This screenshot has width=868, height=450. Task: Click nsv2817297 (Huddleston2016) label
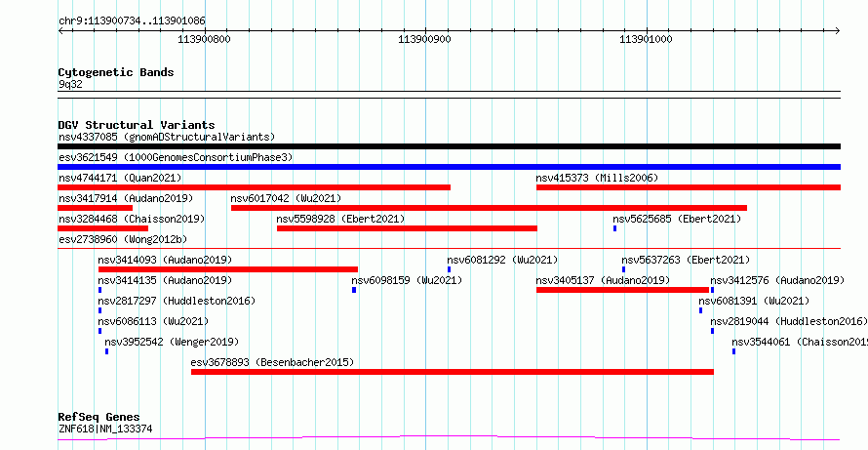177,301
